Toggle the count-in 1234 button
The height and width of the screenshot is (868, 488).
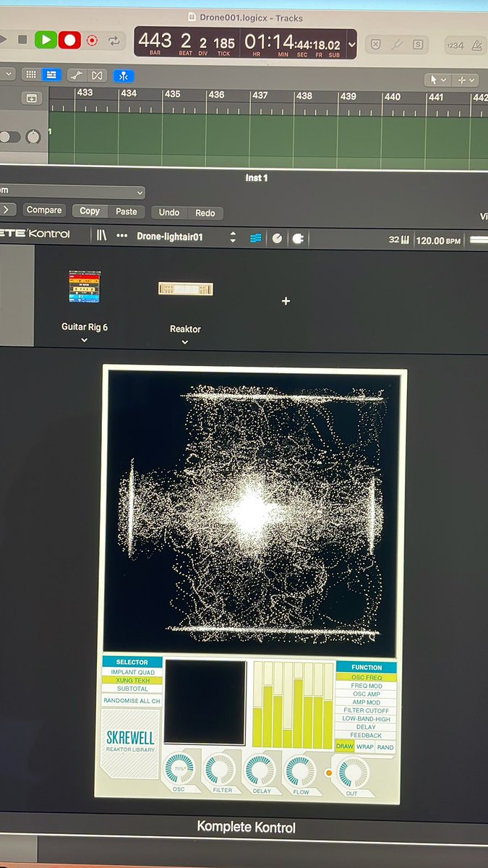[x=455, y=45]
